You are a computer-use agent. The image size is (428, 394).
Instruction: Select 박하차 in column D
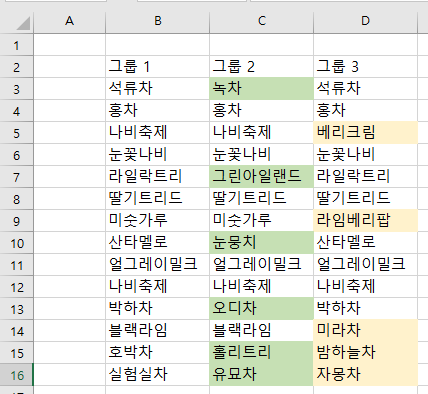(x=365, y=309)
